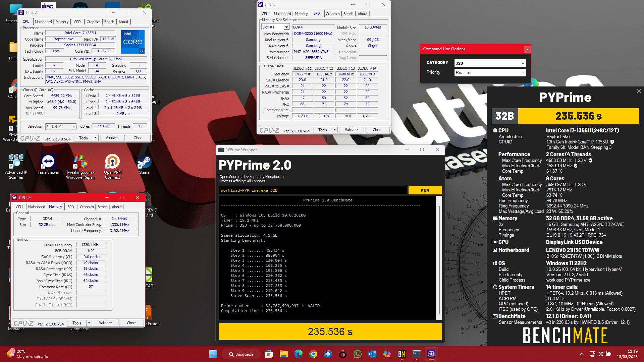Open the Windows Start menu
This screenshot has height=362, width=644.
point(213,354)
